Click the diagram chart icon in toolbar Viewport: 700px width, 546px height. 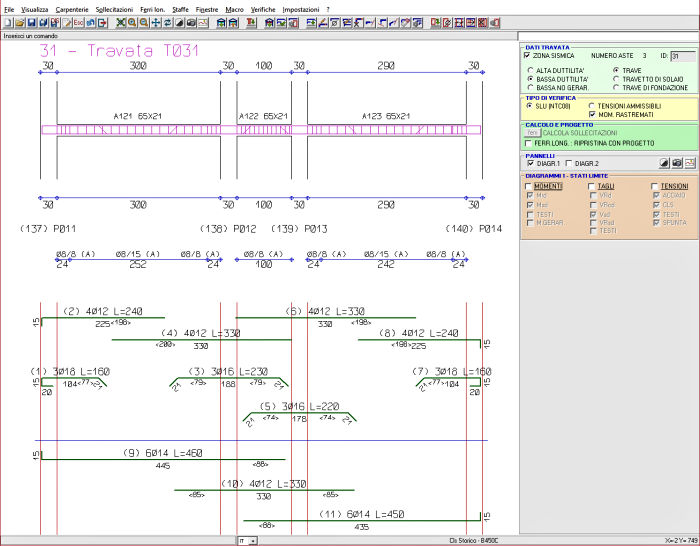tap(203, 23)
